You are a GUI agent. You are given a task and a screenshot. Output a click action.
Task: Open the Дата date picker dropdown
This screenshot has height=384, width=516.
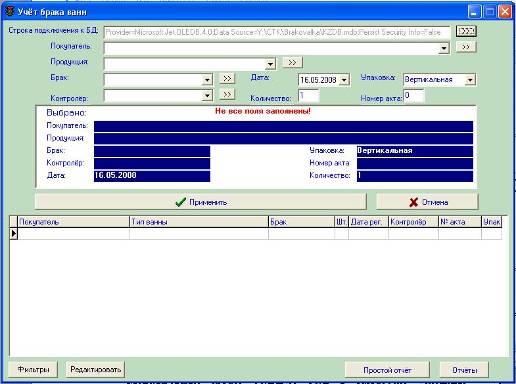point(344,80)
